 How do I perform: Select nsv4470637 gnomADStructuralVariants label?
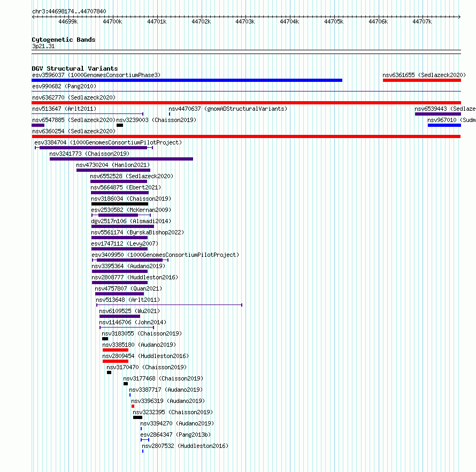pos(228,109)
